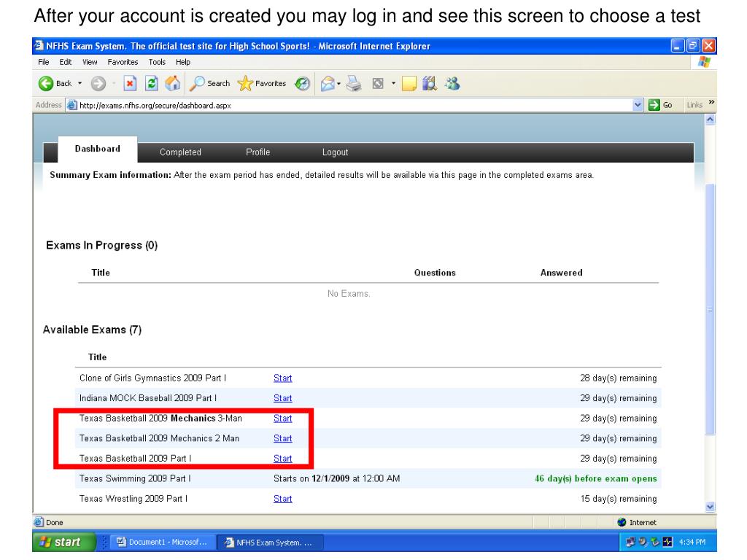Image resolution: width=747 pixels, height=560 pixels.
Task: Click the gray full-screen toolbar icon
Action: (x=378, y=84)
